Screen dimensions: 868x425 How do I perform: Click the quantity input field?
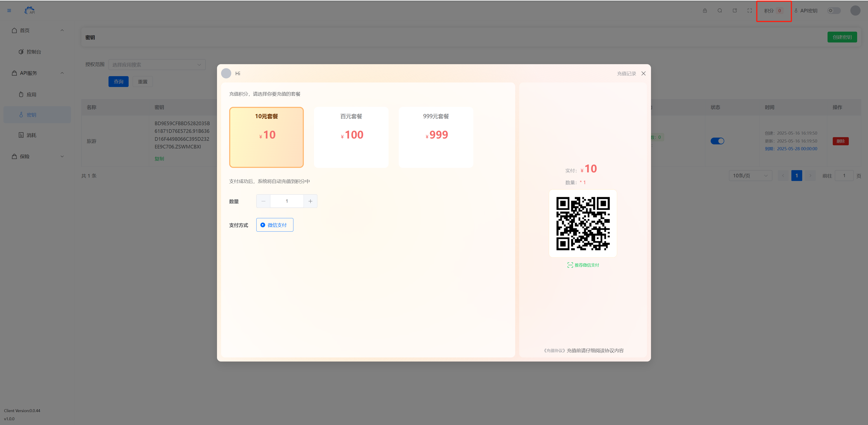287,201
